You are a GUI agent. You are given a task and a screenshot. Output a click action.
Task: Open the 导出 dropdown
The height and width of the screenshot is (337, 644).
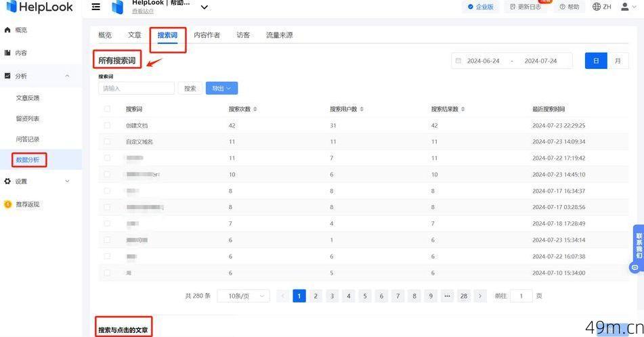tap(221, 88)
